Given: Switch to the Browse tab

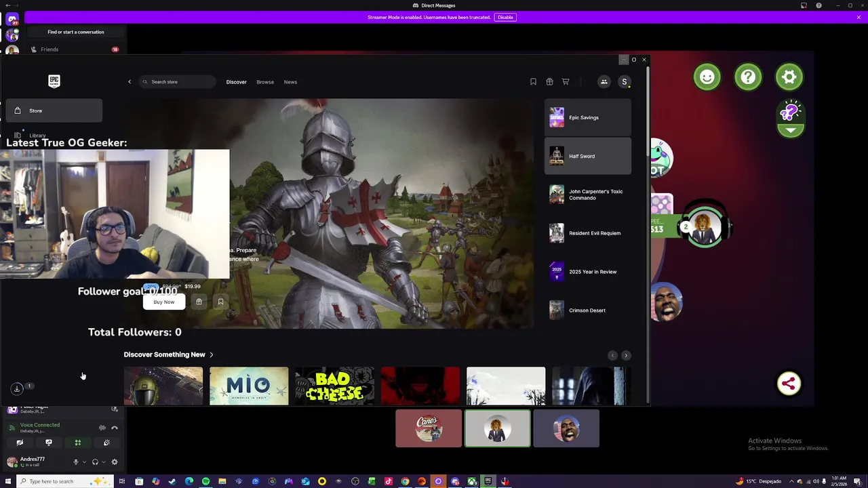Looking at the screenshot, I should click(x=265, y=82).
